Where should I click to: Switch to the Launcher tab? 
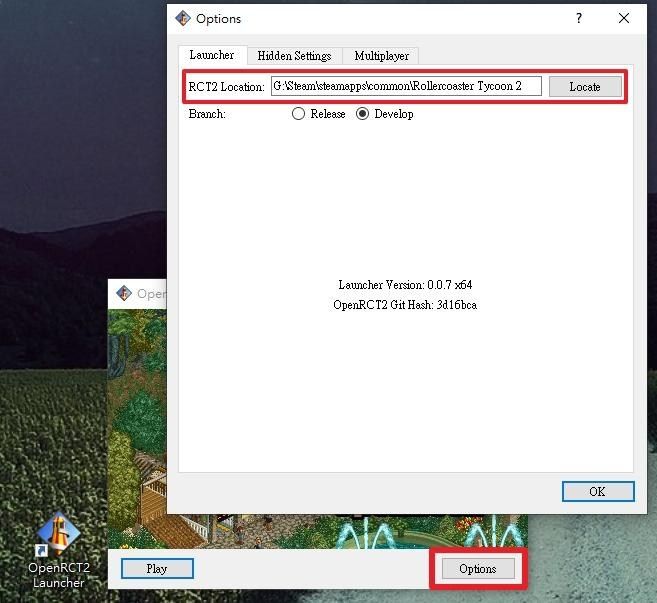point(211,56)
